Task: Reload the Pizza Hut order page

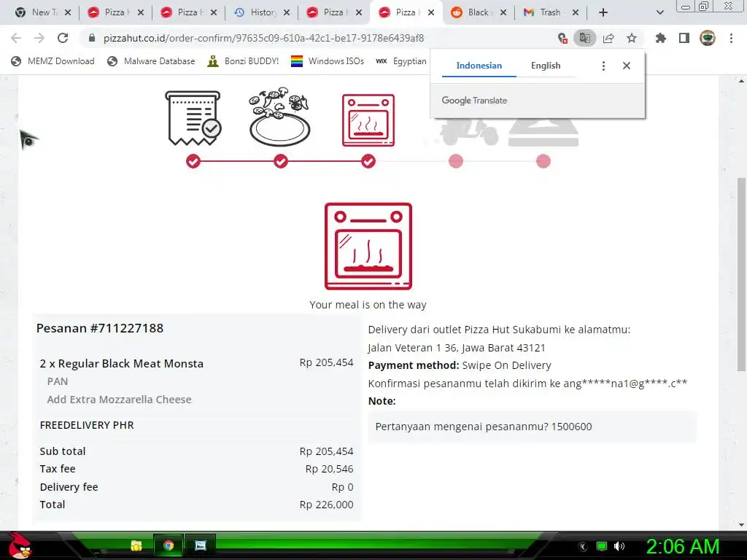Action: coord(63,38)
